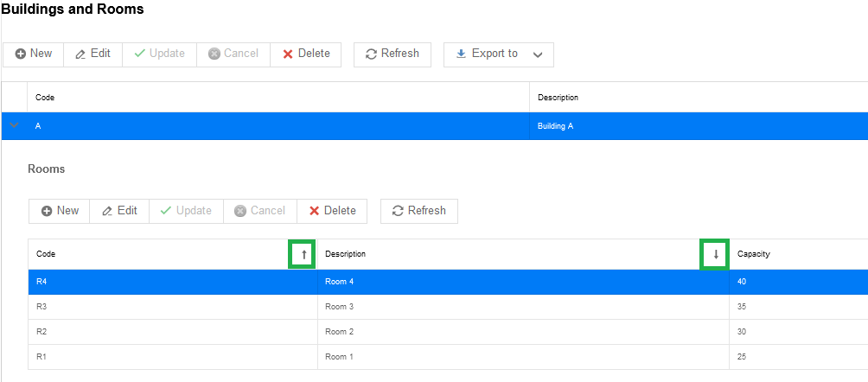The width and height of the screenshot is (868, 382).
Task: Open the Export to dropdown
Action: [x=499, y=54]
